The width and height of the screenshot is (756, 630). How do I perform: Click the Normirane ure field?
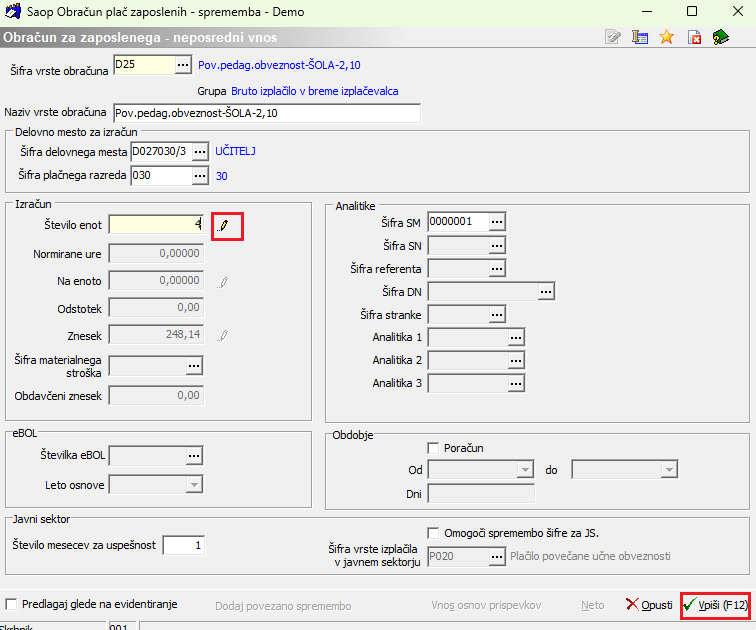pyautogui.click(x=156, y=254)
